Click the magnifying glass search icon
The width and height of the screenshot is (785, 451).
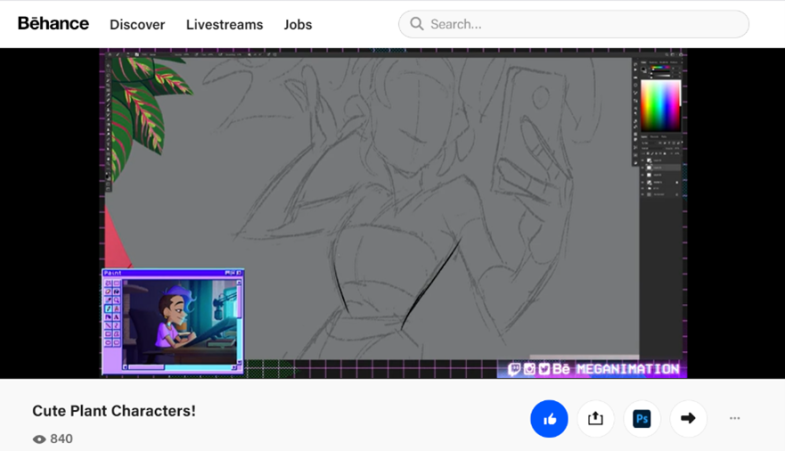click(x=417, y=24)
